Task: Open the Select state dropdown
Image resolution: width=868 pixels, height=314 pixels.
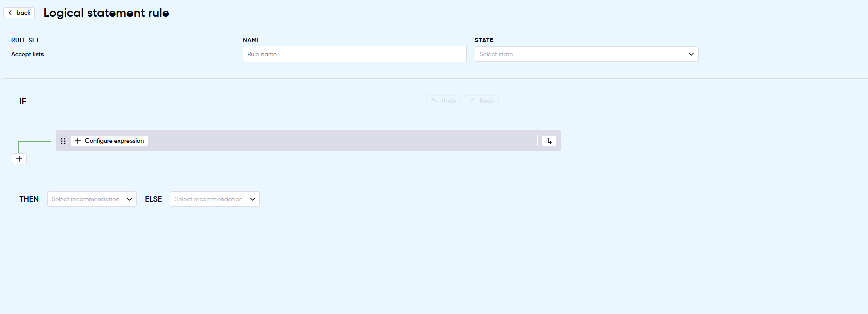Action: [x=586, y=54]
